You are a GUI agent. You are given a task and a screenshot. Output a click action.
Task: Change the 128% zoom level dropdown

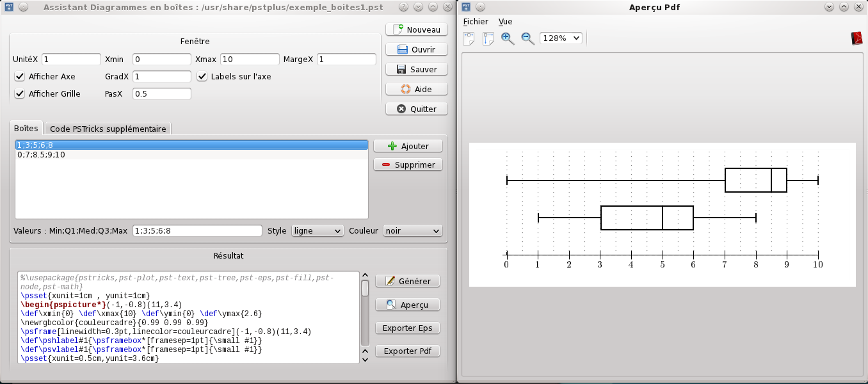coord(560,38)
